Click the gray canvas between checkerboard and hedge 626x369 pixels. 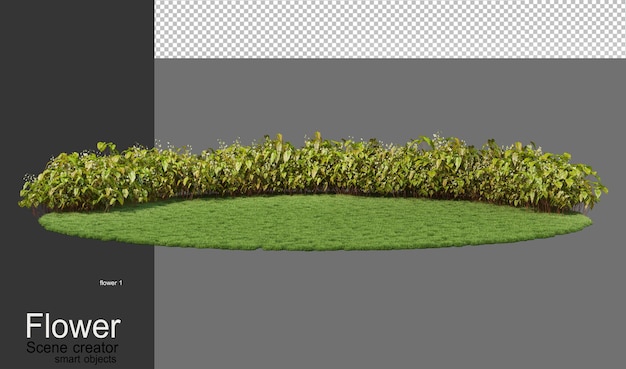point(390,96)
